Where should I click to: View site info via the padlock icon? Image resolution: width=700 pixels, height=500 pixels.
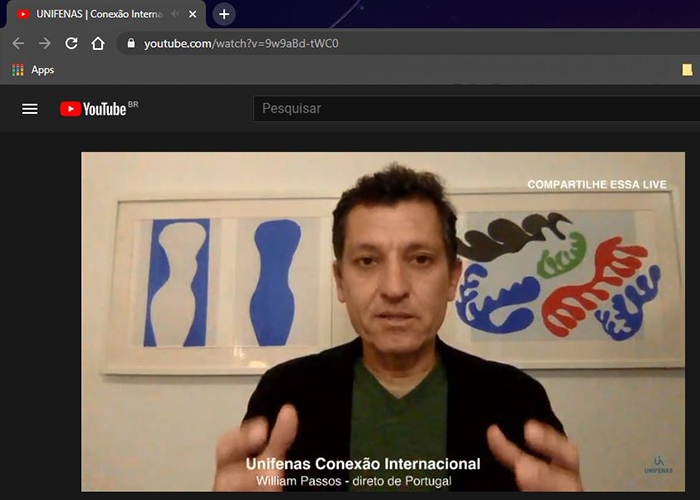point(129,43)
